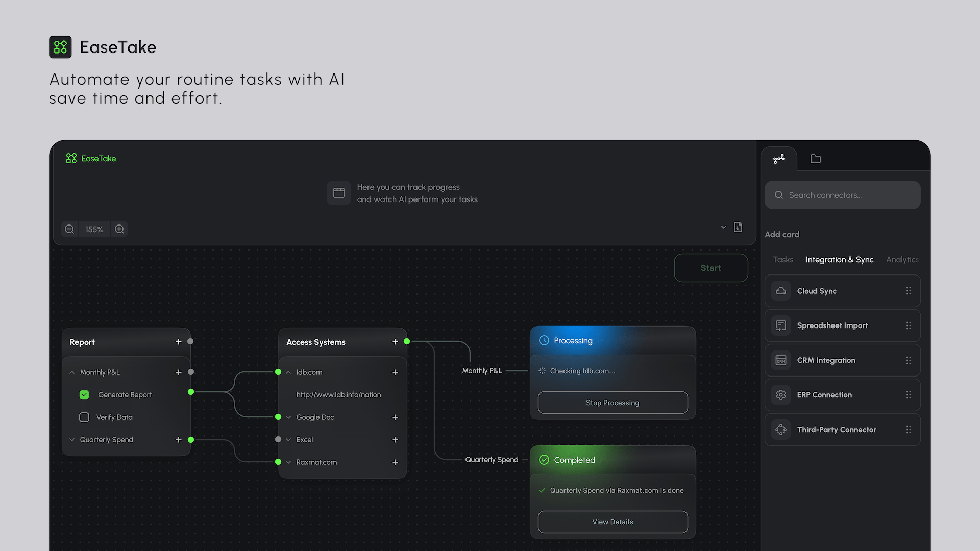The height and width of the screenshot is (551, 980).
Task: Collapse the Monthly P&L section
Action: click(x=72, y=372)
